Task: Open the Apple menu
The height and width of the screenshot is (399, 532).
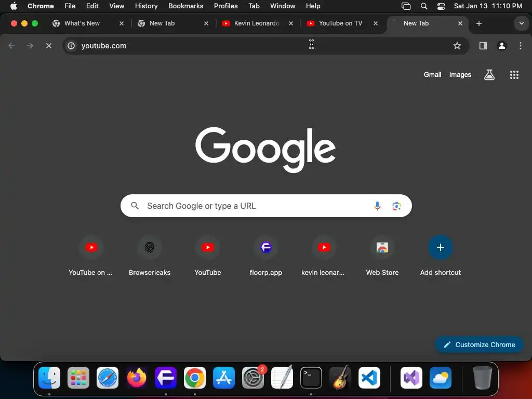Action: pos(14,6)
